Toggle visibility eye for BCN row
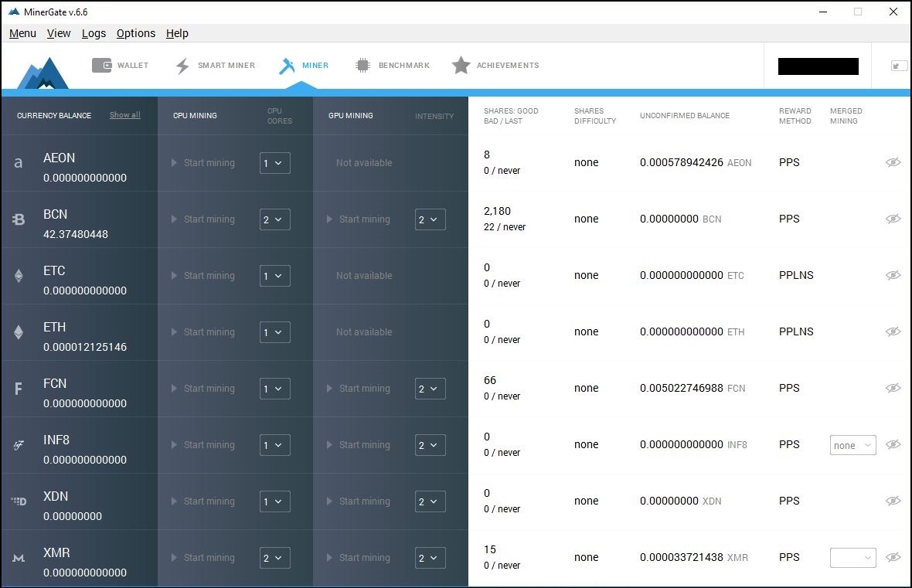This screenshot has width=912, height=588. point(893,219)
